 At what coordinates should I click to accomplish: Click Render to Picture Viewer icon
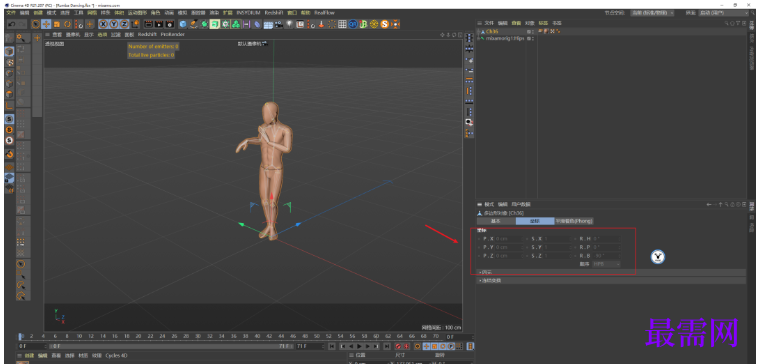159,24
